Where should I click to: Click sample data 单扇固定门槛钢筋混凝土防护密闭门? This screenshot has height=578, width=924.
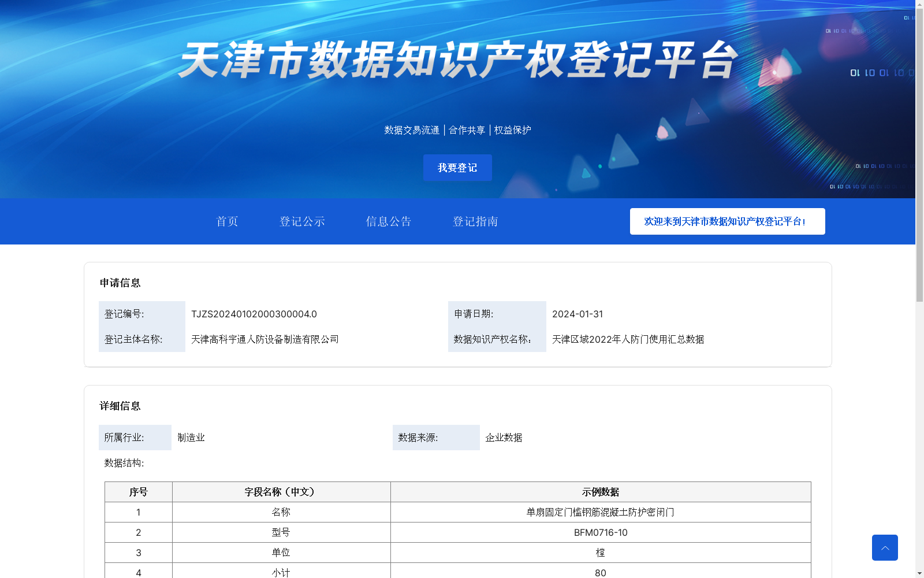tap(601, 512)
